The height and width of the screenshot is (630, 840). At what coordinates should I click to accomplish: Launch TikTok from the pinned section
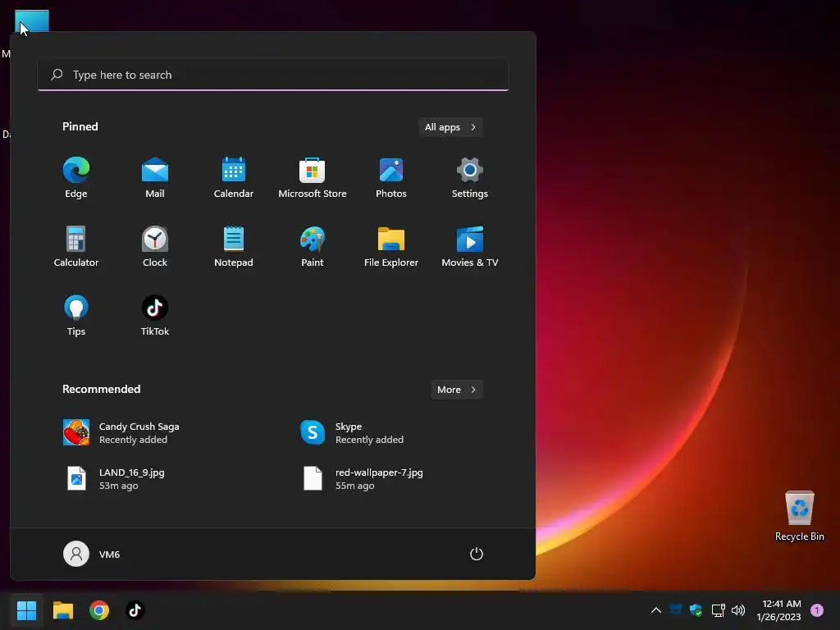[155, 316]
